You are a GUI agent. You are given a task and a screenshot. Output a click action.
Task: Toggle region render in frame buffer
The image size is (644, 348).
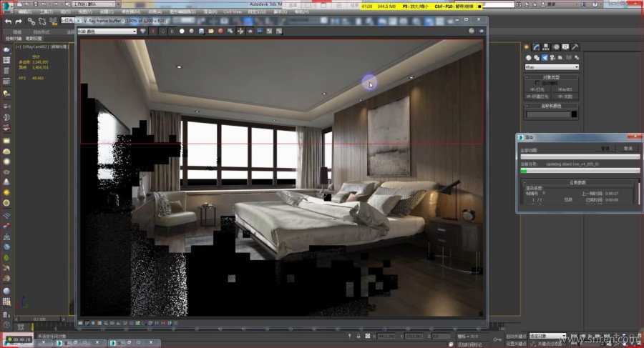click(x=250, y=31)
